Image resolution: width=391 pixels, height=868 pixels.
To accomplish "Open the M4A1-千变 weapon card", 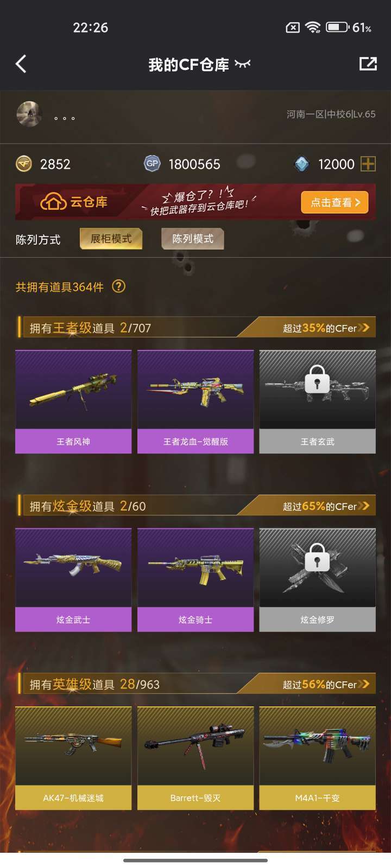I will [x=317, y=758].
